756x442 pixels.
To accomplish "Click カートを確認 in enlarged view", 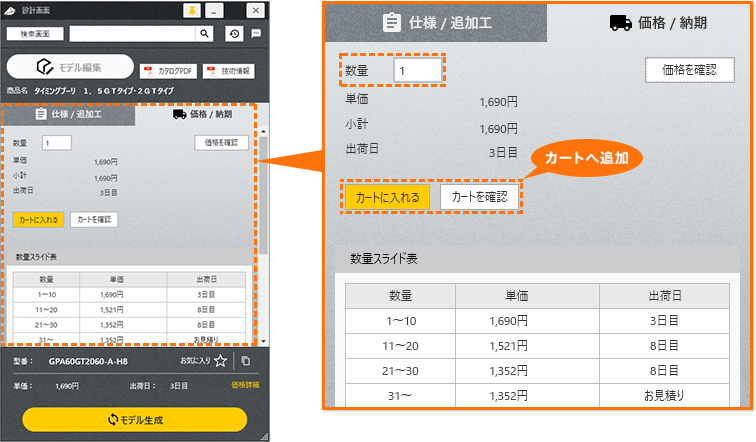I will tap(481, 197).
